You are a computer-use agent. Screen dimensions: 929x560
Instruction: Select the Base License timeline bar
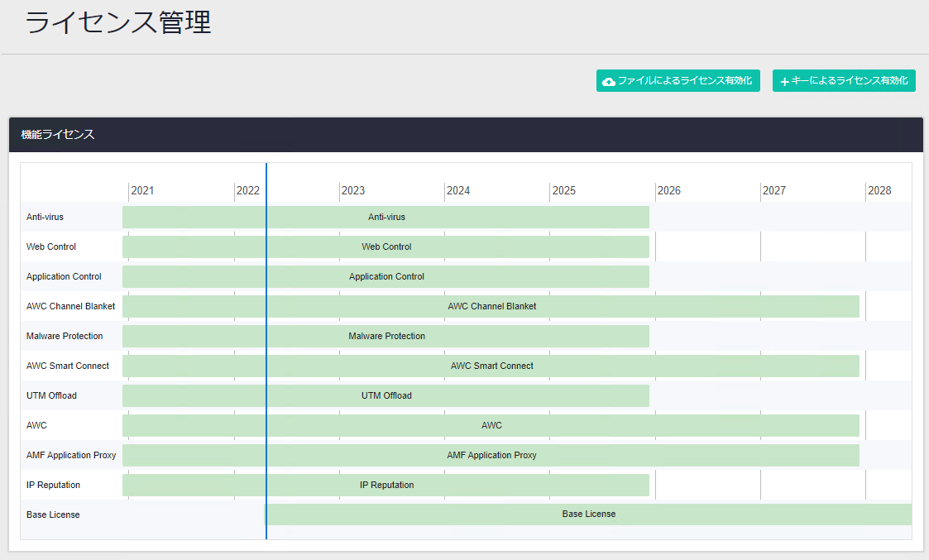587,515
